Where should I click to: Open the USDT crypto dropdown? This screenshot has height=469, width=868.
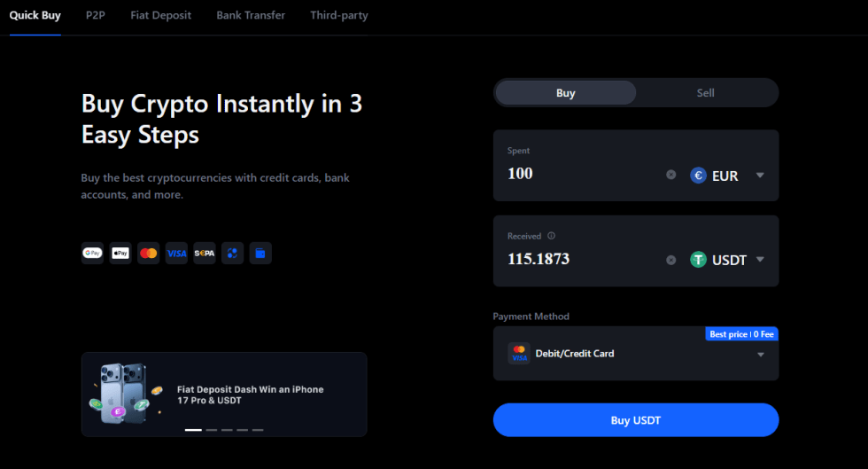pos(726,260)
